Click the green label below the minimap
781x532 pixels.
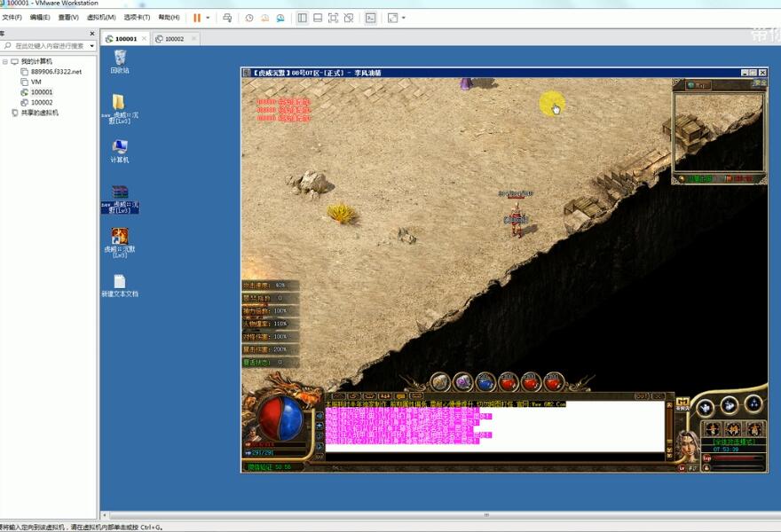coord(700,178)
